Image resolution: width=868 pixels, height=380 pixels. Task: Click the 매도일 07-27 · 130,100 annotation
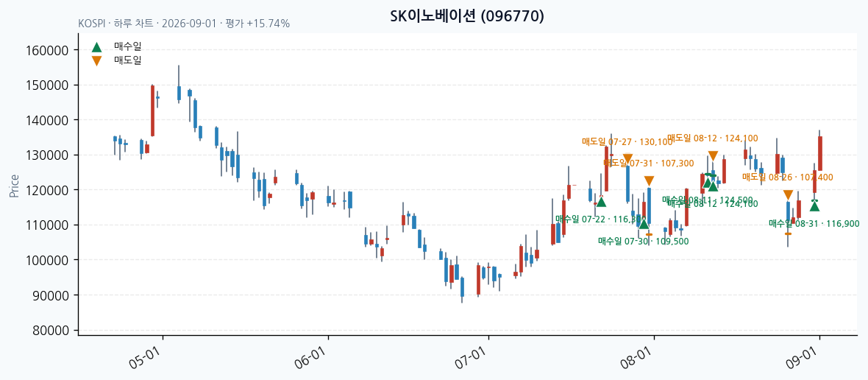point(627,142)
